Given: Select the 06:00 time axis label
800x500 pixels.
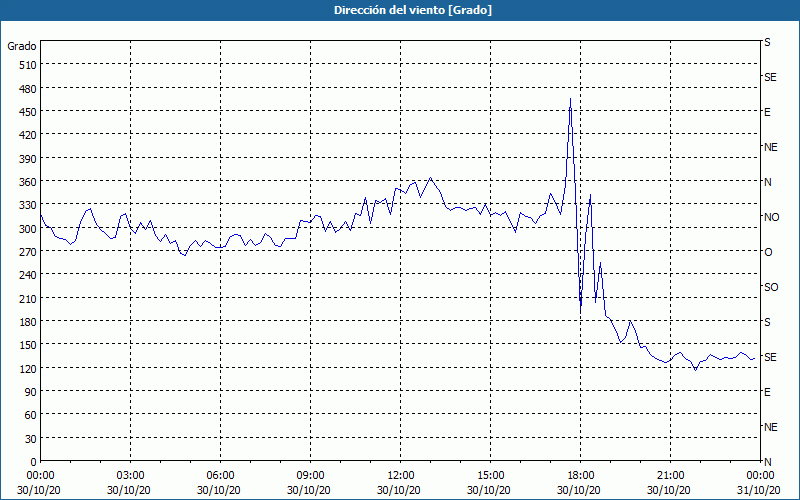Looking at the screenshot, I should [220, 476].
